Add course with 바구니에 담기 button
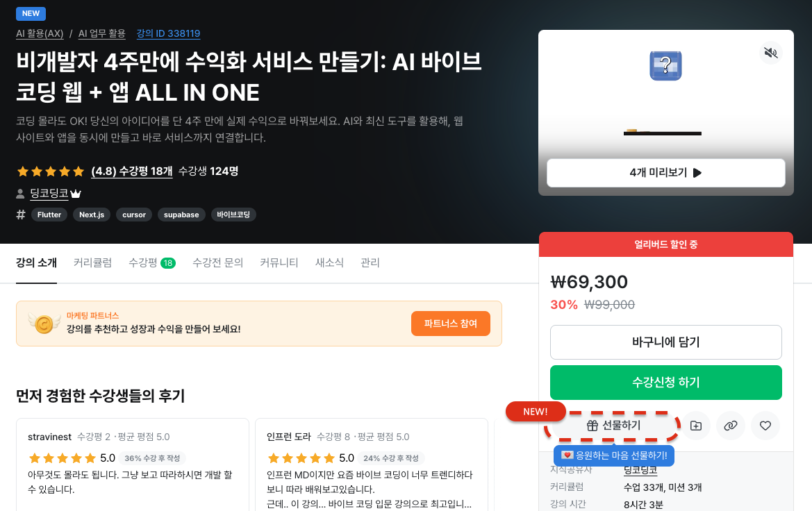The width and height of the screenshot is (812, 511). point(666,342)
